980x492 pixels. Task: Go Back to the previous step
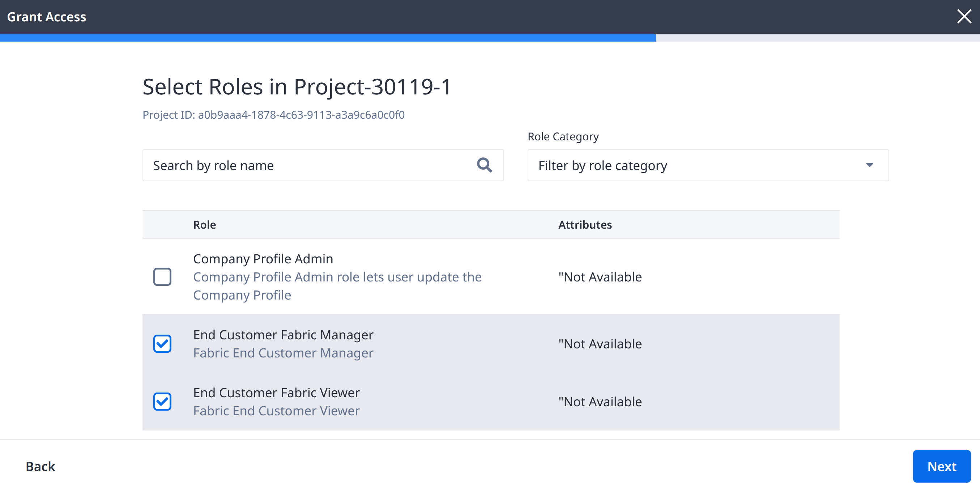41,466
